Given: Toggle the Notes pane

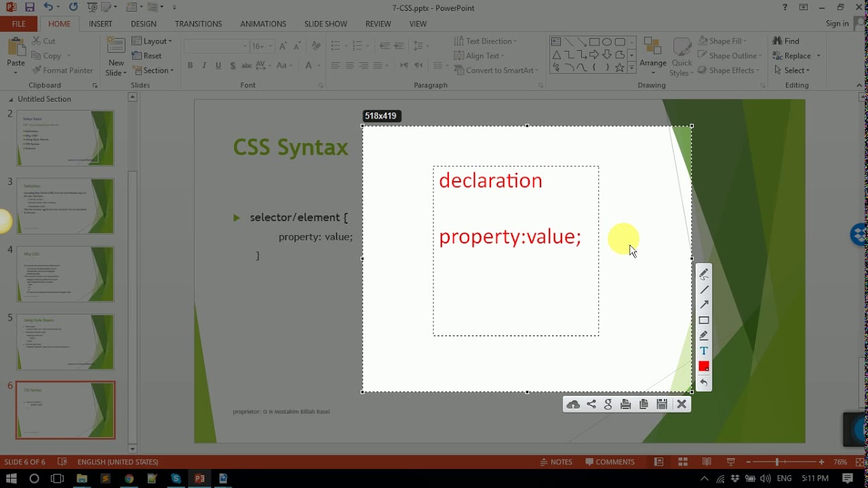Looking at the screenshot, I should 557,462.
